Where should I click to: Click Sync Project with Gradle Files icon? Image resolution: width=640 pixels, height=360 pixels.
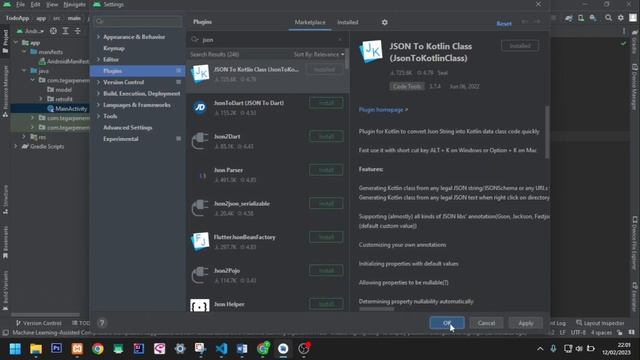[569, 18]
